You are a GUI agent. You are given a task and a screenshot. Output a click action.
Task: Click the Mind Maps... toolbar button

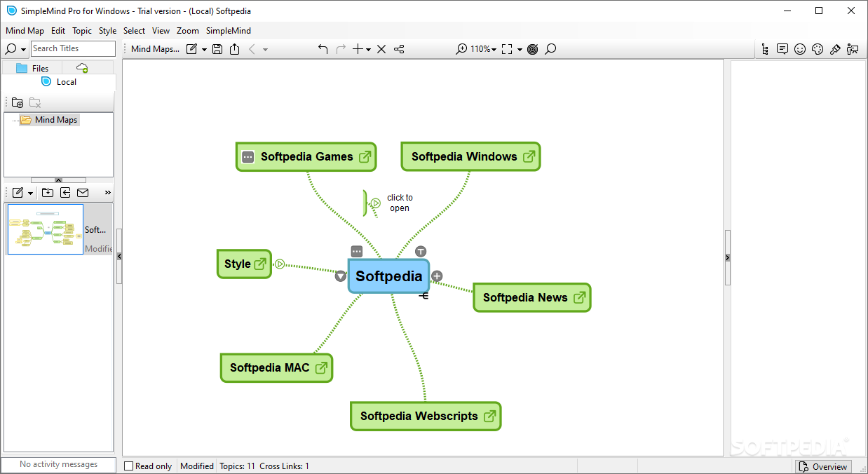tap(155, 49)
